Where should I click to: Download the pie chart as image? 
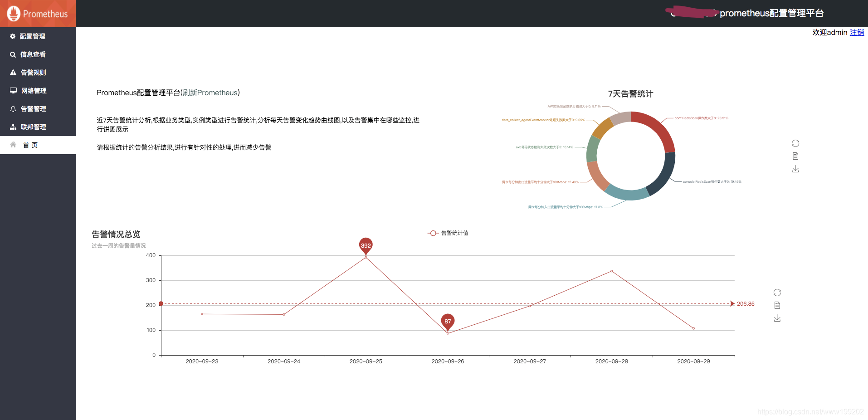click(795, 169)
